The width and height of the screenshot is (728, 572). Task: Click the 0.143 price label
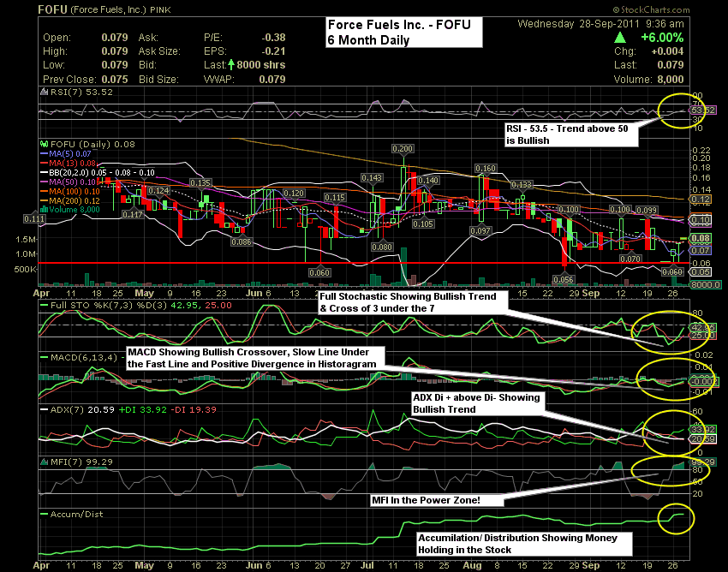(x=372, y=178)
